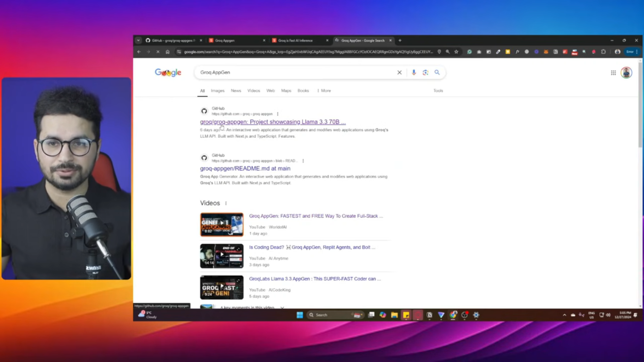The width and height of the screenshot is (644, 362).
Task: Switch the ENG US input language
Action: click(592, 315)
